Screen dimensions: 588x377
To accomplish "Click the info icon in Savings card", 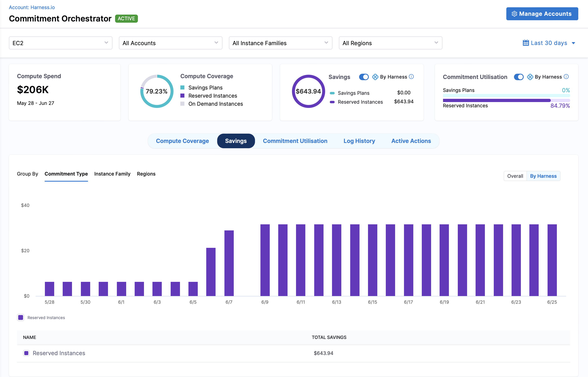I will tap(411, 77).
